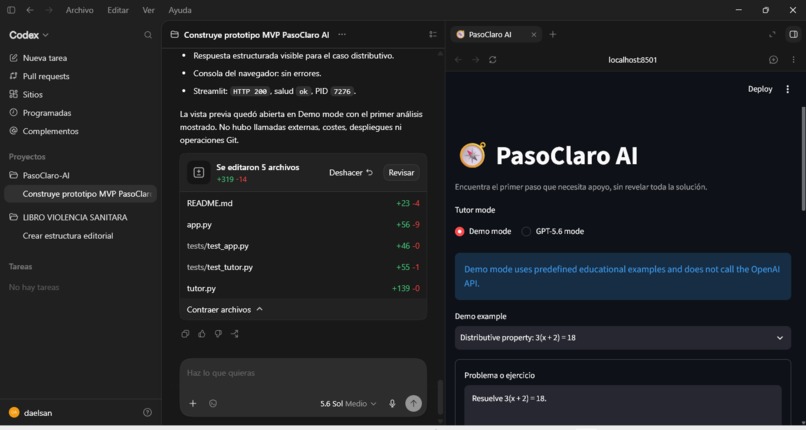Add a new browser tab with plus icon

coord(553,34)
